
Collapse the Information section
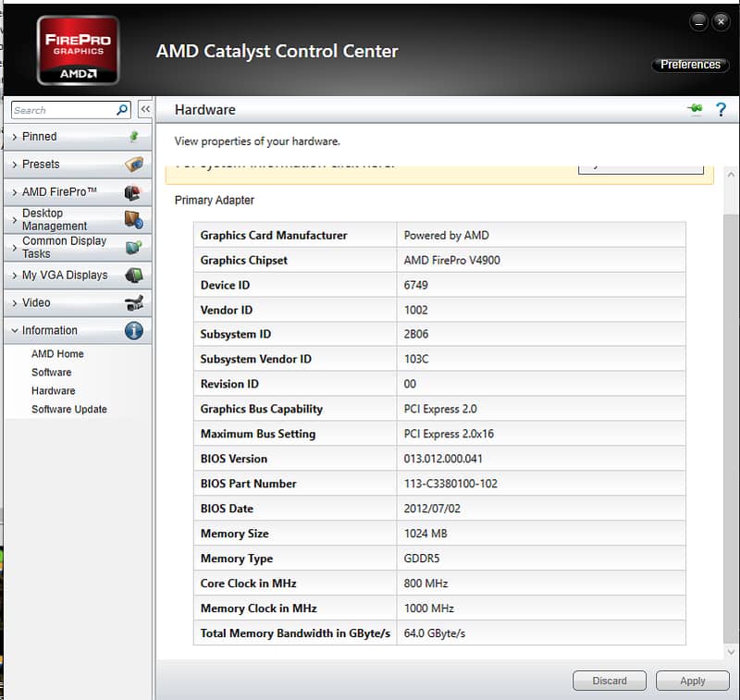point(15,331)
